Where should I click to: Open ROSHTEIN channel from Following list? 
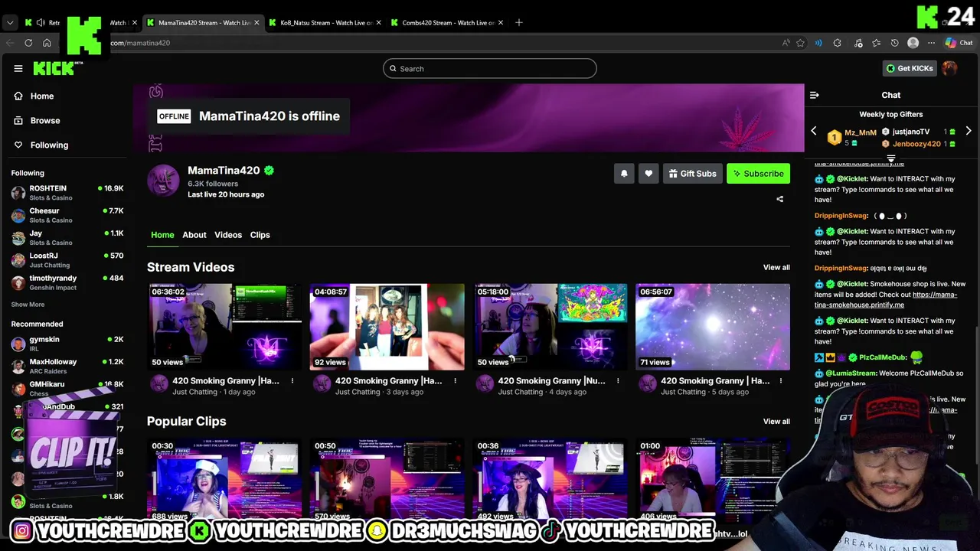pos(67,193)
